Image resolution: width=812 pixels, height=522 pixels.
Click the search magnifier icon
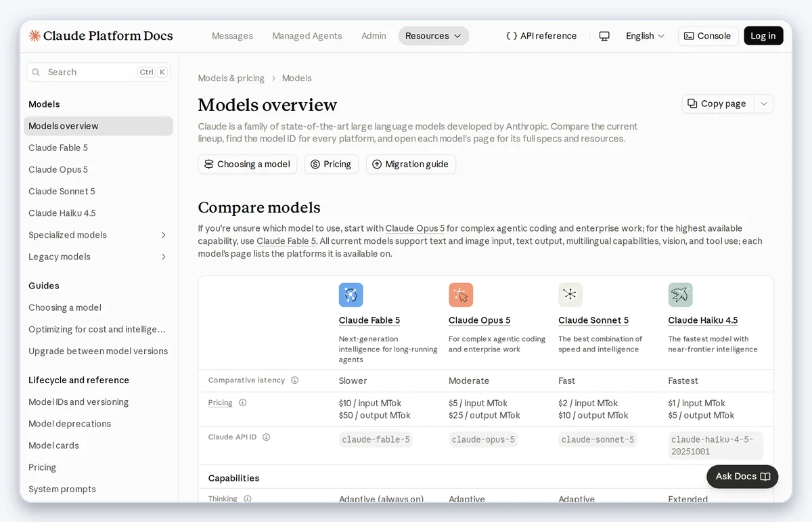click(37, 72)
